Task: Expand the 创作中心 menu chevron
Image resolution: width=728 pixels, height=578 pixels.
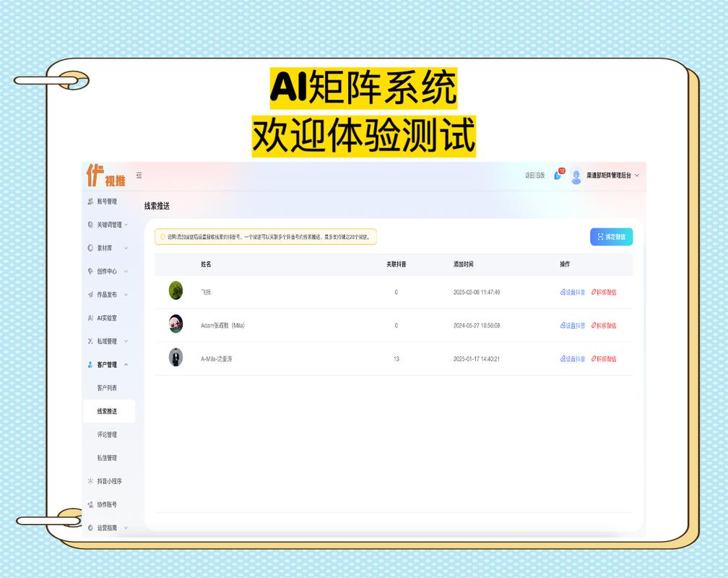Action: coord(126,271)
